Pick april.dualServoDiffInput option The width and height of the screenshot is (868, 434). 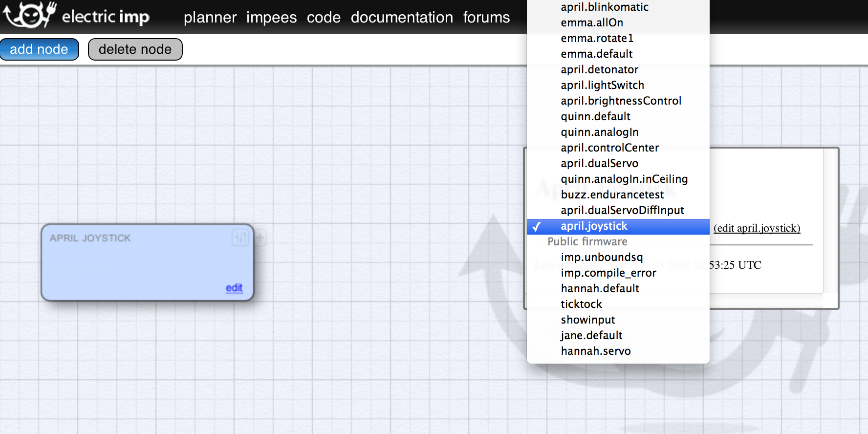pos(618,210)
